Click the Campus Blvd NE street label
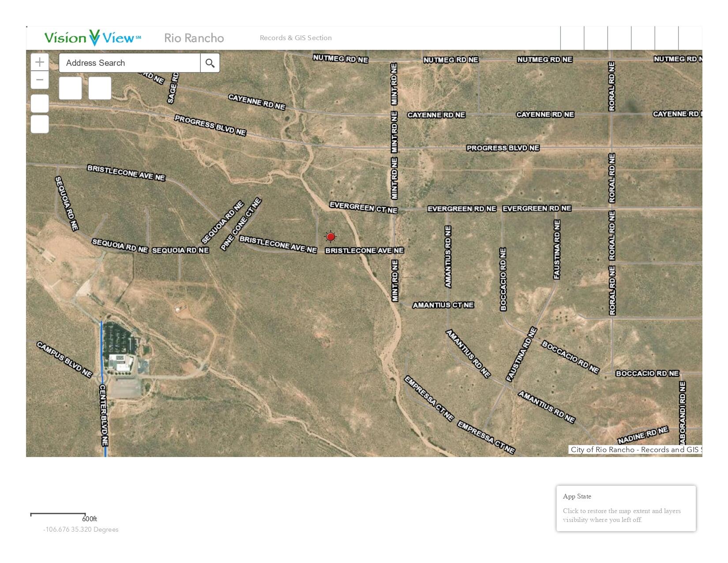The height and width of the screenshot is (563, 728). (x=64, y=359)
